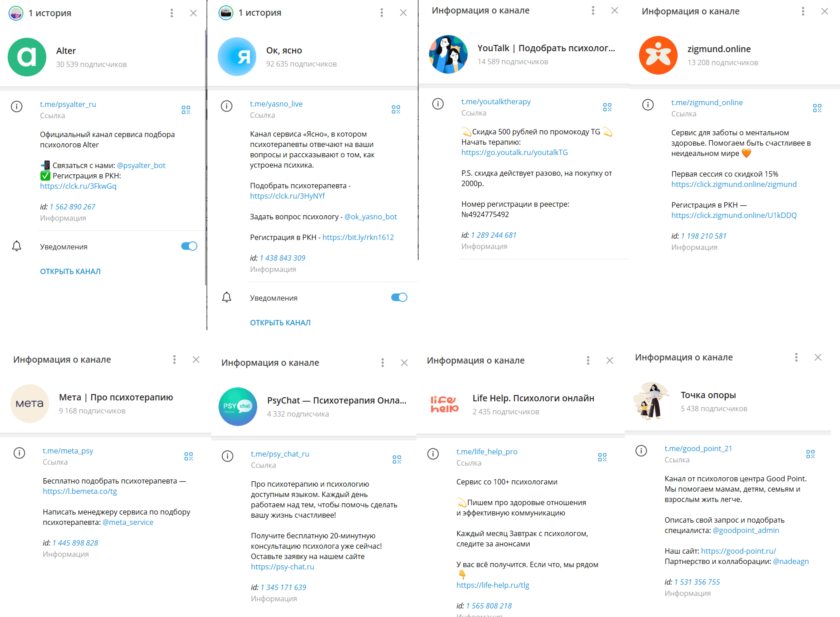Open the https://go.youtalk.ru/youtalkTG link

(x=514, y=152)
